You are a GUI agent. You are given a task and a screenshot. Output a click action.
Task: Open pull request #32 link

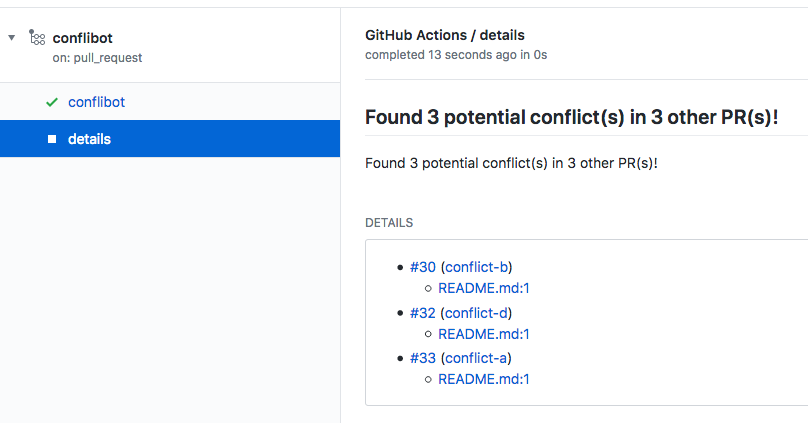click(x=423, y=313)
